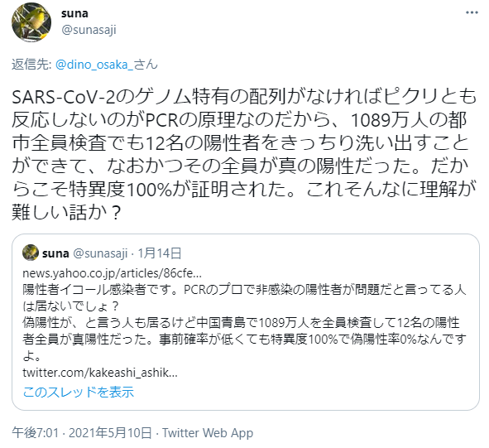Click the @sunasaji handle under the name
489x448 pixels.
point(89,30)
